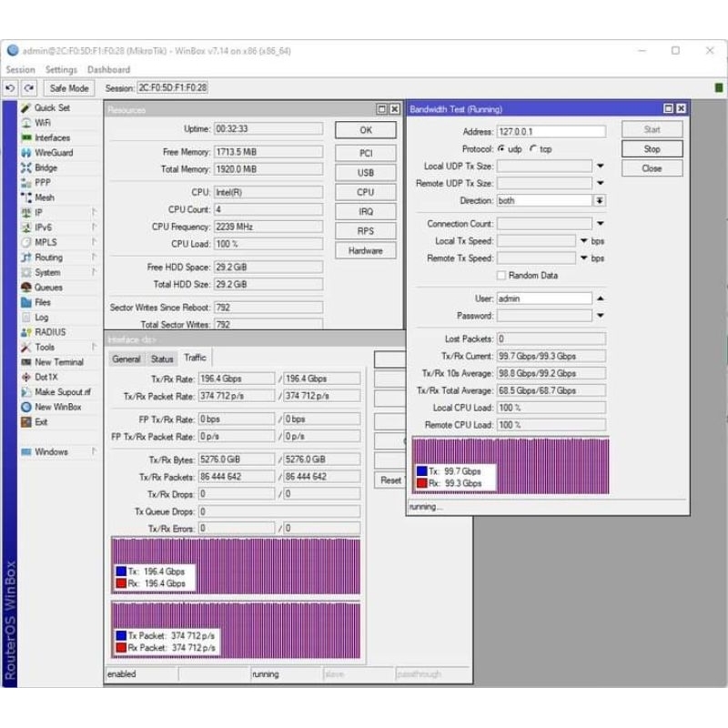Open the Quick Set sidebar item
Viewport: 728px width, 728px height.
(51, 107)
